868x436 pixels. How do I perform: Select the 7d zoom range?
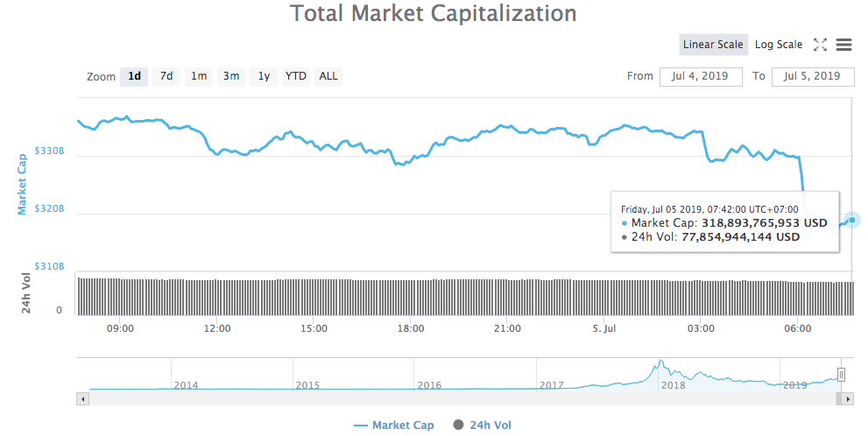pos(166,76)
